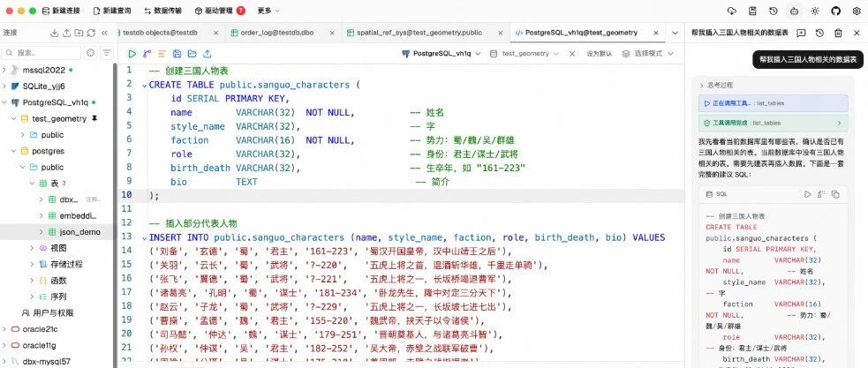The width and height of the screenshot is (868, 368).
Task: Format SQL with the orange lines icon
Action: click(162, 54)
